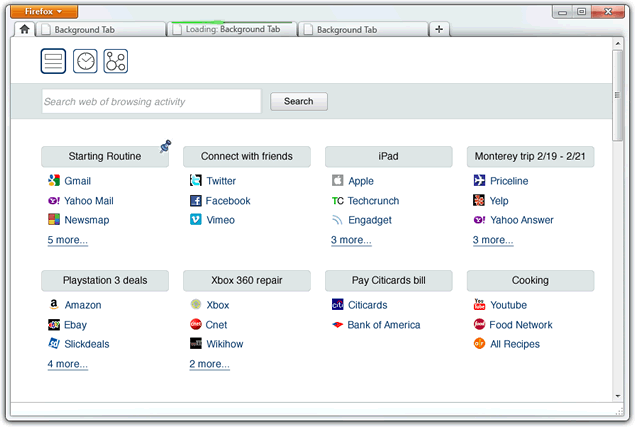Select the list view icon
The height and width of the screenshot is (427, 635).
[53, 61]
